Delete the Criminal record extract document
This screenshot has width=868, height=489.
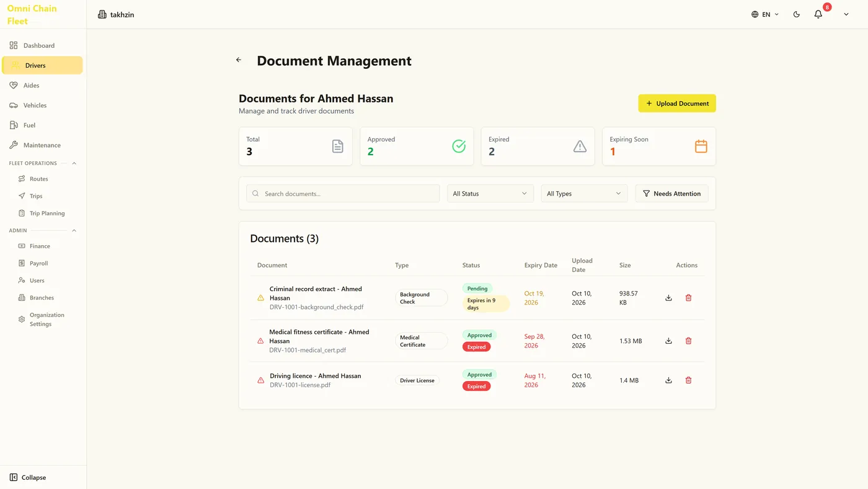tap(688, 298)
